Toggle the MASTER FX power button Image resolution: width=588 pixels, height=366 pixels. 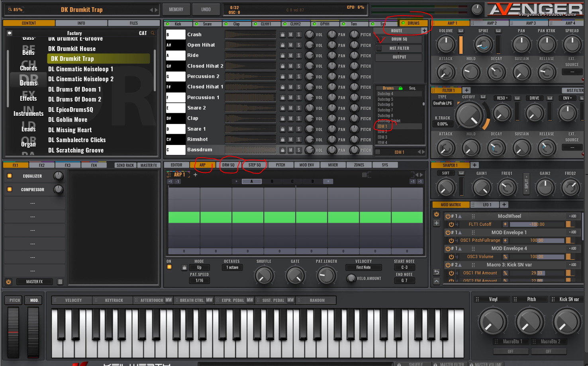coord(8,282)
